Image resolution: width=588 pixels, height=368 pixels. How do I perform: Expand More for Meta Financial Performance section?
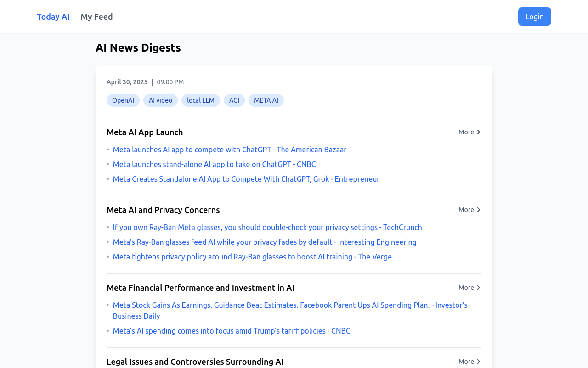click(x=469, y=287)
